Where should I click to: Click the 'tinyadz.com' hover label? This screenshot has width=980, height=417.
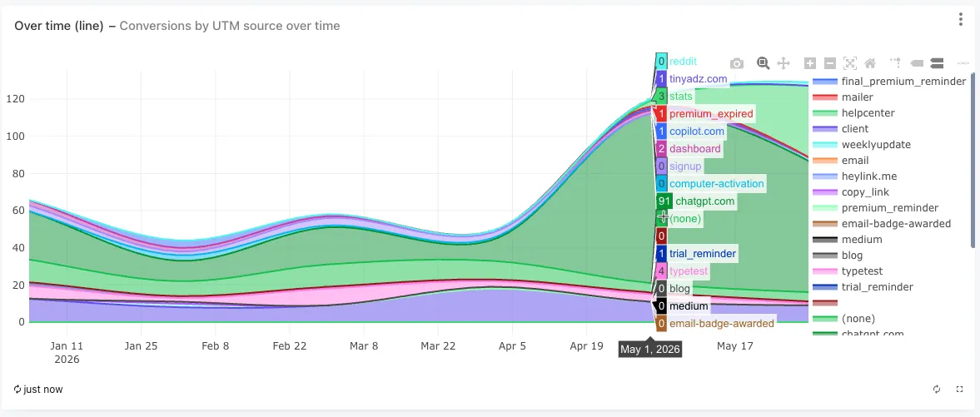point(692,79)
